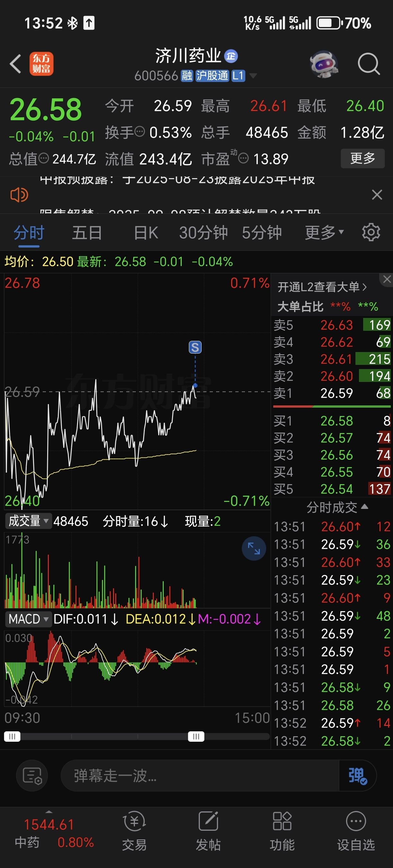The height and width of the screenshot is (868, 393).
Task: Close the L2 order panel promotion
Action: (x=387, y=279)
